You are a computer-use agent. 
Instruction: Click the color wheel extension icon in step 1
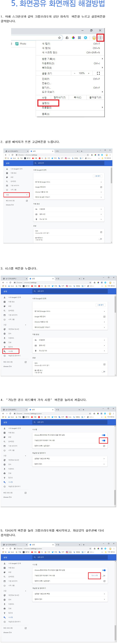coord(73,38)
